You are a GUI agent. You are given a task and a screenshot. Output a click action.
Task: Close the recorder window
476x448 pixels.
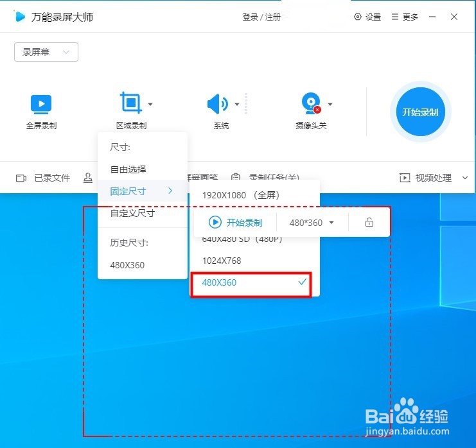(454, 17)
